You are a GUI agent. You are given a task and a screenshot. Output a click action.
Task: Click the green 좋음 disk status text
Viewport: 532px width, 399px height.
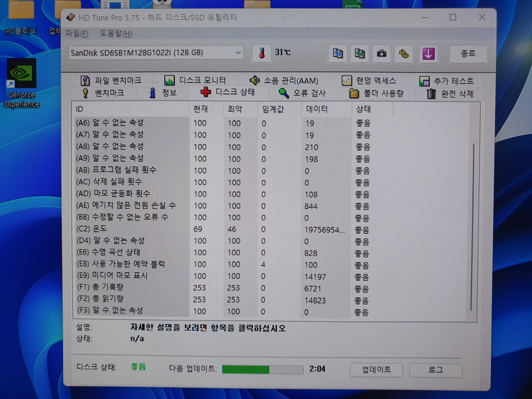138,367
